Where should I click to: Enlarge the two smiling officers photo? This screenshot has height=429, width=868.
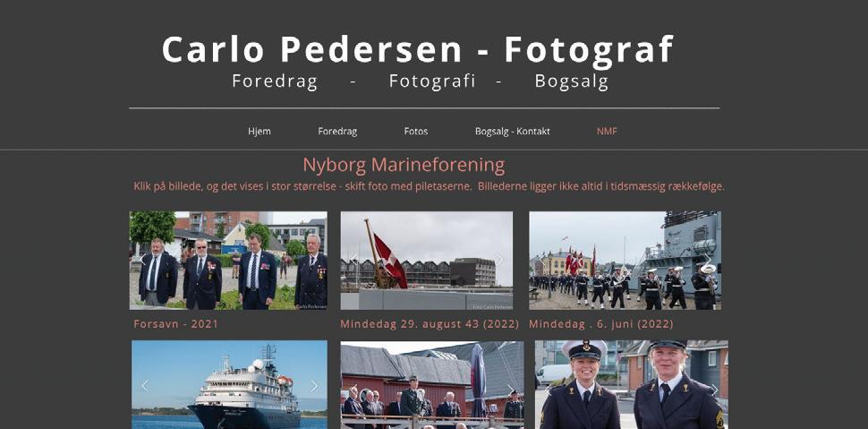631,384
